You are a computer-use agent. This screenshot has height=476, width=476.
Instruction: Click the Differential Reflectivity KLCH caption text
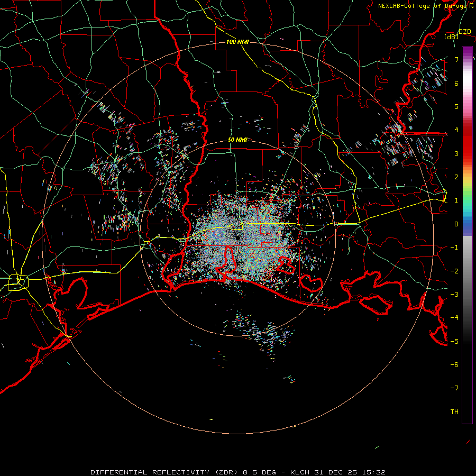pyautogui.click(x=238, y=472)
